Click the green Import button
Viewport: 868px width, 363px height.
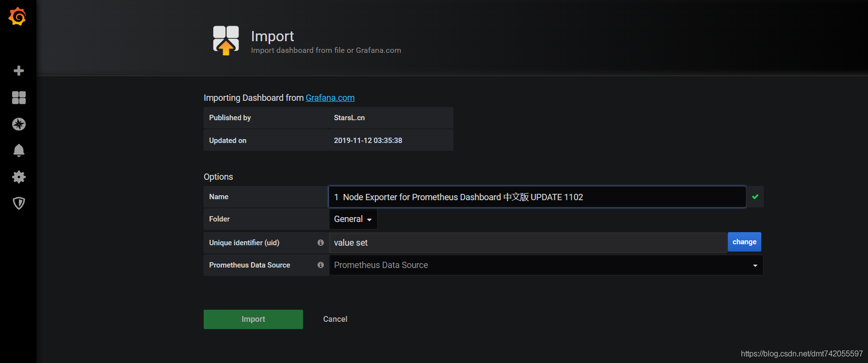(x=253, y=319)
